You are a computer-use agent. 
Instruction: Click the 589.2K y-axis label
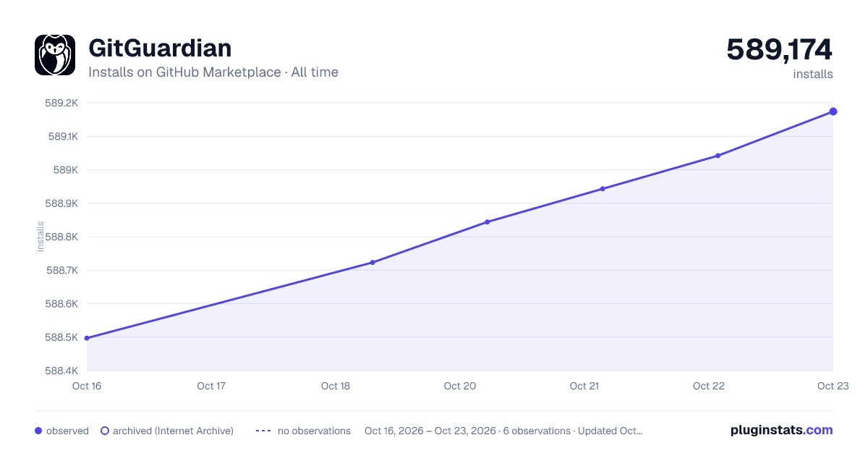coord(61,103)
